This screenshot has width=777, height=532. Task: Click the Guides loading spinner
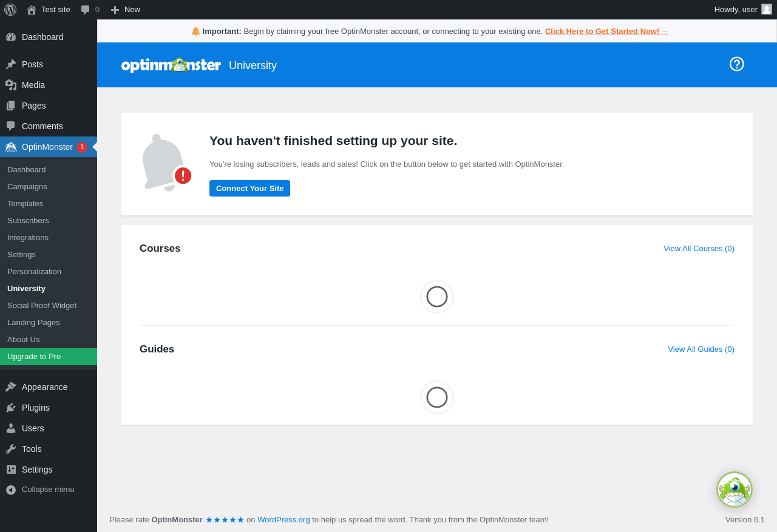pos(437,397)
